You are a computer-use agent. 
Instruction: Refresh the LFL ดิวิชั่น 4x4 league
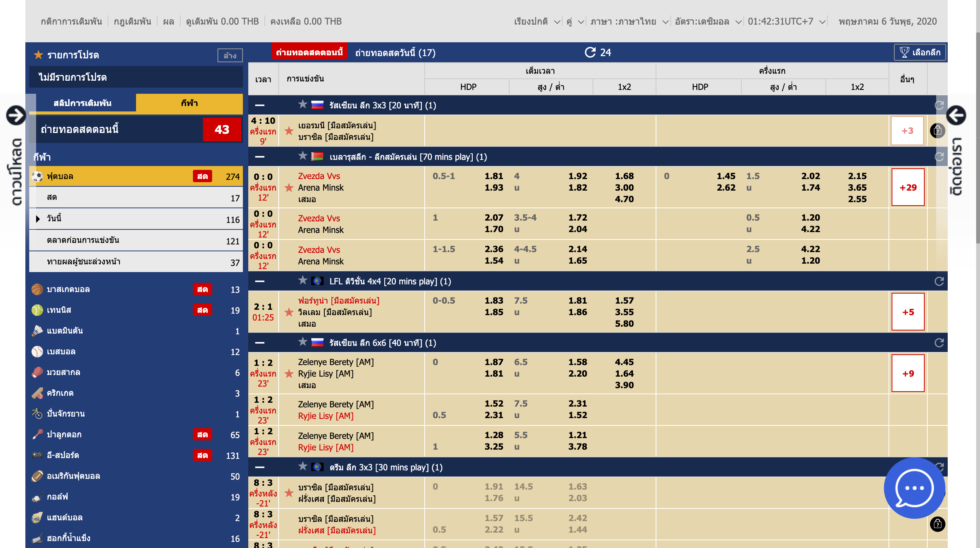939,281
